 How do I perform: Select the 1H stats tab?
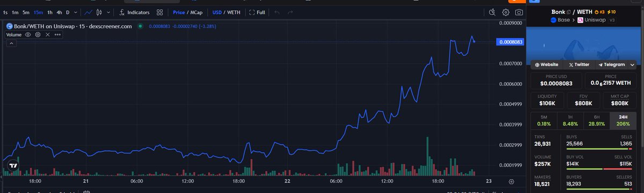571,120
